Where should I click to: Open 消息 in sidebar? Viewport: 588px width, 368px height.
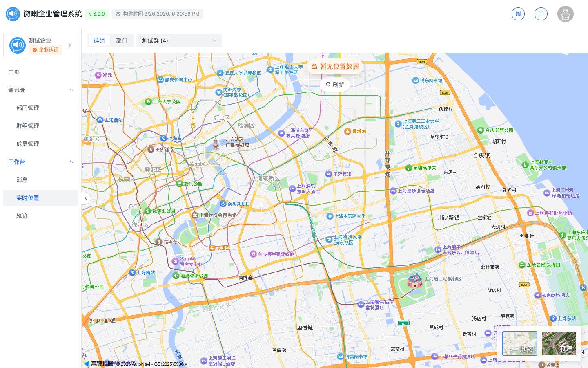[41, 180]
